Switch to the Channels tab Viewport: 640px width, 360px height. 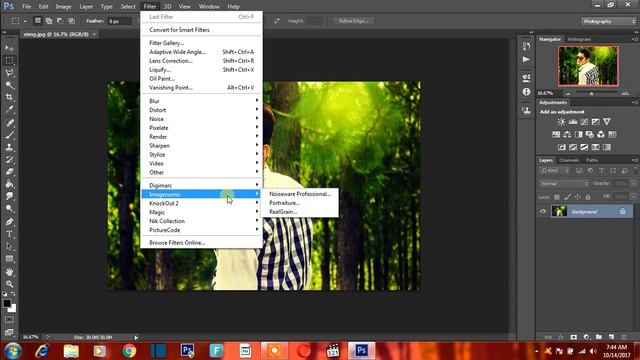point(569,160)
